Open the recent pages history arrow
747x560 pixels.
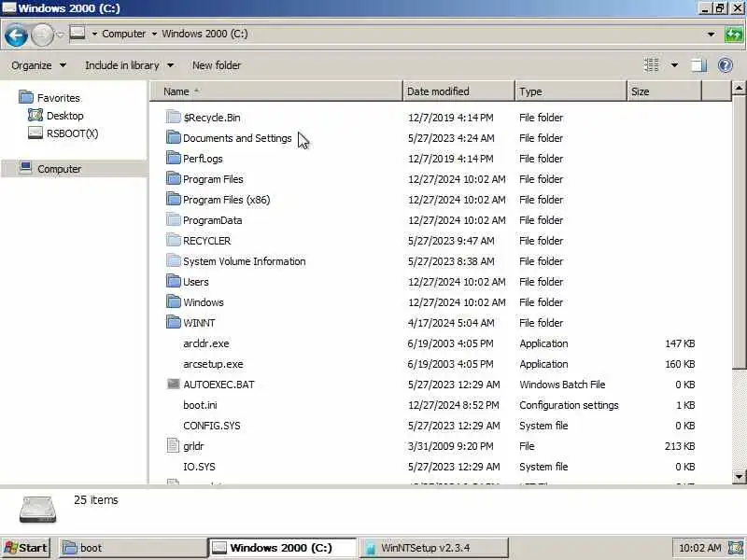pos(60,35)
